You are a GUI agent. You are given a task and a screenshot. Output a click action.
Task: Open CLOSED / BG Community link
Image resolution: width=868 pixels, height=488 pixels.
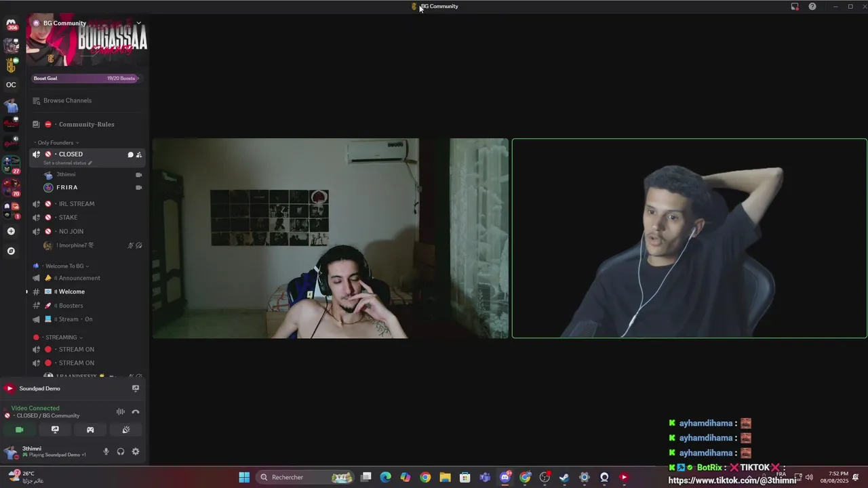click(47, 415)
